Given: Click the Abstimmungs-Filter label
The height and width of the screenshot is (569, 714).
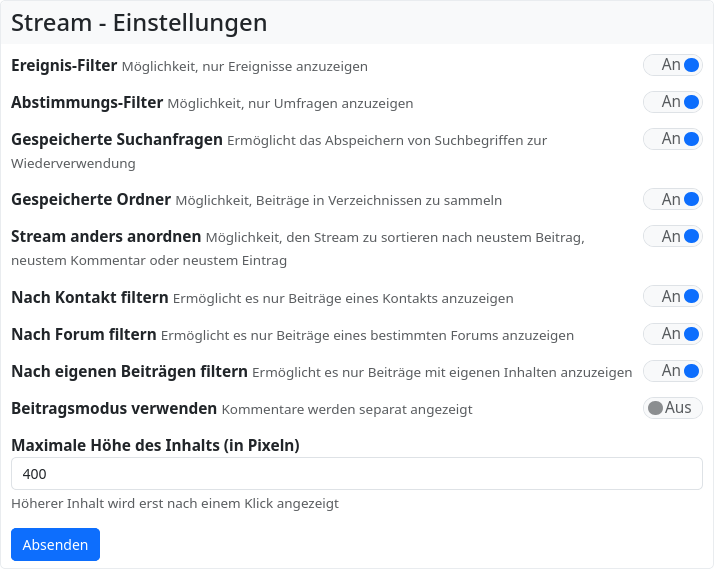Looking at the screenshot, I should (x=87, y=102).
